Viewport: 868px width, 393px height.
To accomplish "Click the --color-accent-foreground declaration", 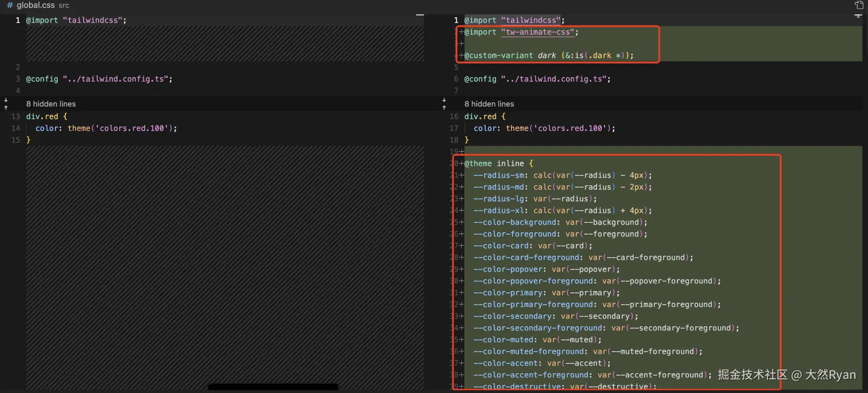I will click(593, 375).
